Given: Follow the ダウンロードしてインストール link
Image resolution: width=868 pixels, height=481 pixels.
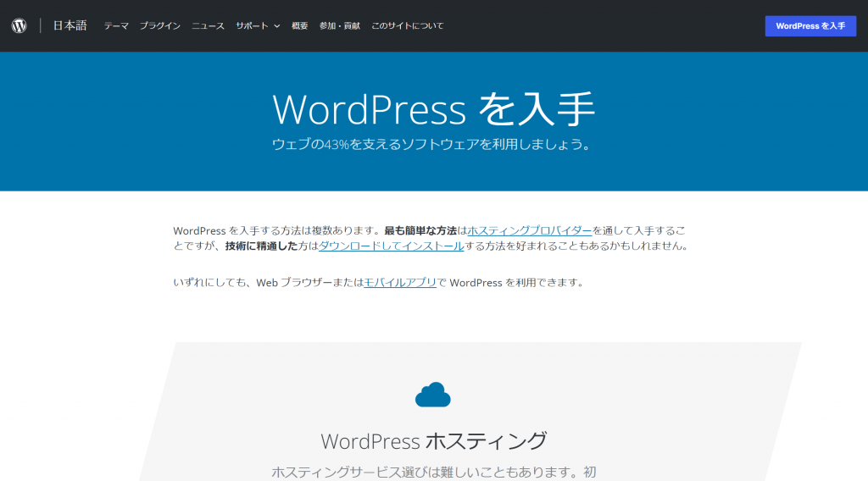Looking at the screenshot, I should pyautogui.click(x=392, y=246).
